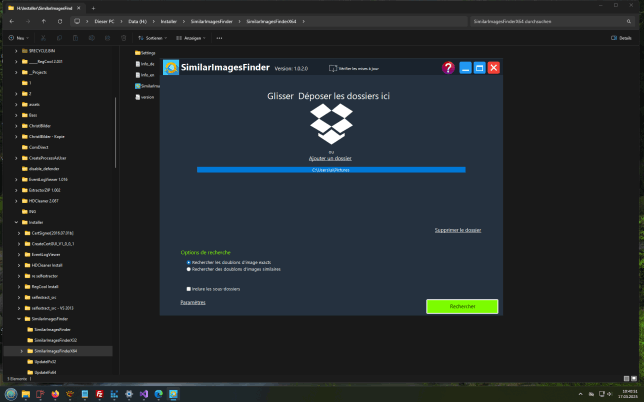Click the check for updates icon

click(332, 67)
